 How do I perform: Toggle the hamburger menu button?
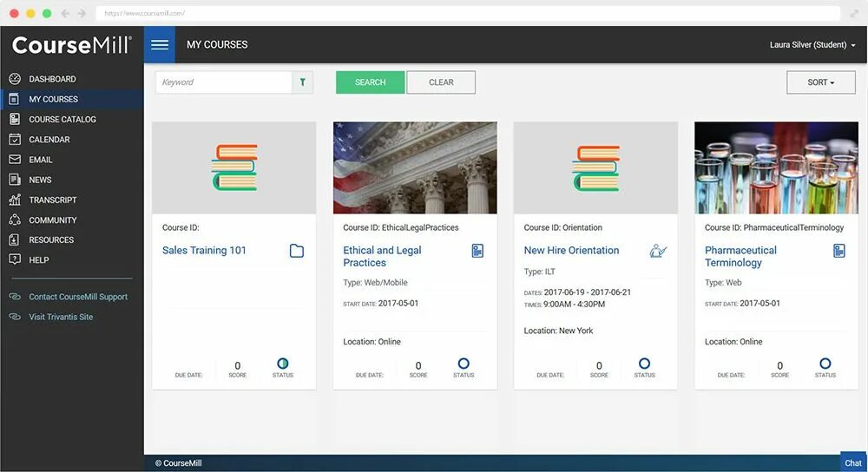tap(160, 44)
